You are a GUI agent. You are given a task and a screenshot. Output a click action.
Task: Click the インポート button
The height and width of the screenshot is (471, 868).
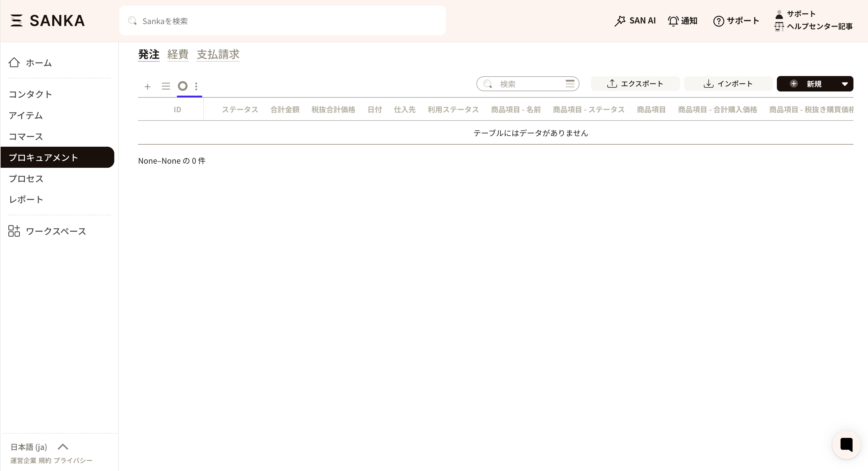coord(728,84)
